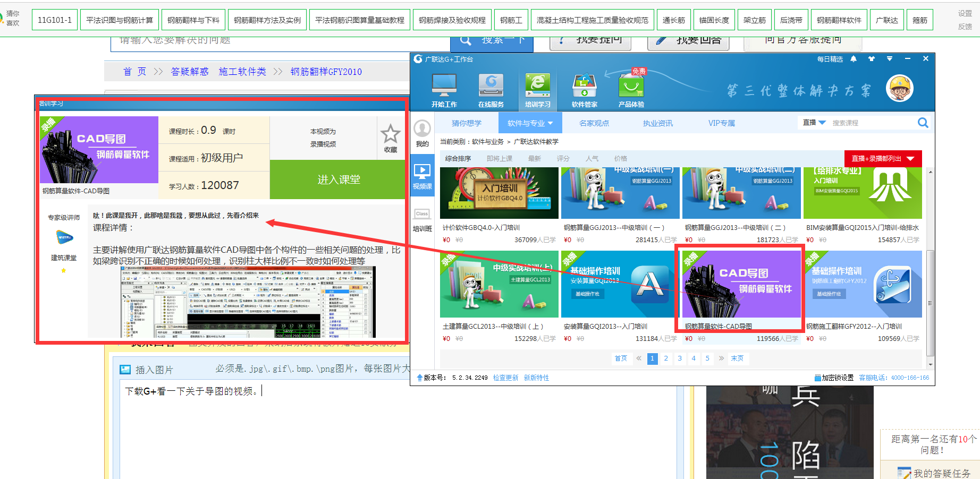Open the 土建算量GCL2013 中级培训 thumbnail
This screenshot has width=980, height=479.
click(x=499, y=284)
